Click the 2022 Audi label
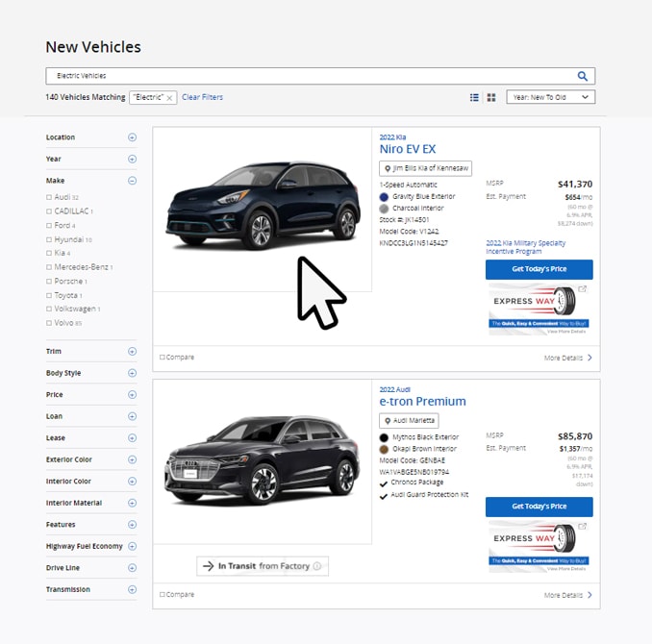Image resolution: width=652 pixels, height=644 pixels. (394, 389)
